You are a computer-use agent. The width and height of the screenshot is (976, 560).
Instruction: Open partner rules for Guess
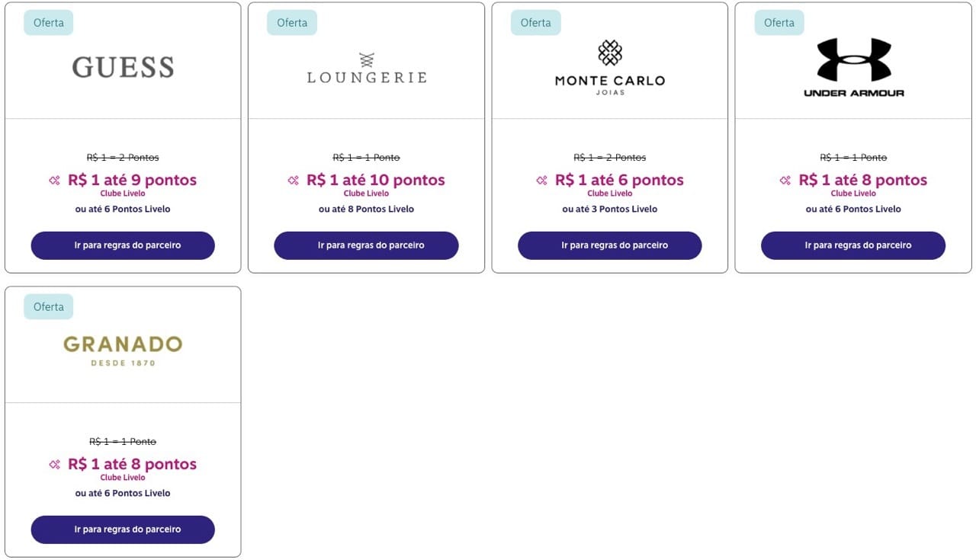[x=123, y=245]
